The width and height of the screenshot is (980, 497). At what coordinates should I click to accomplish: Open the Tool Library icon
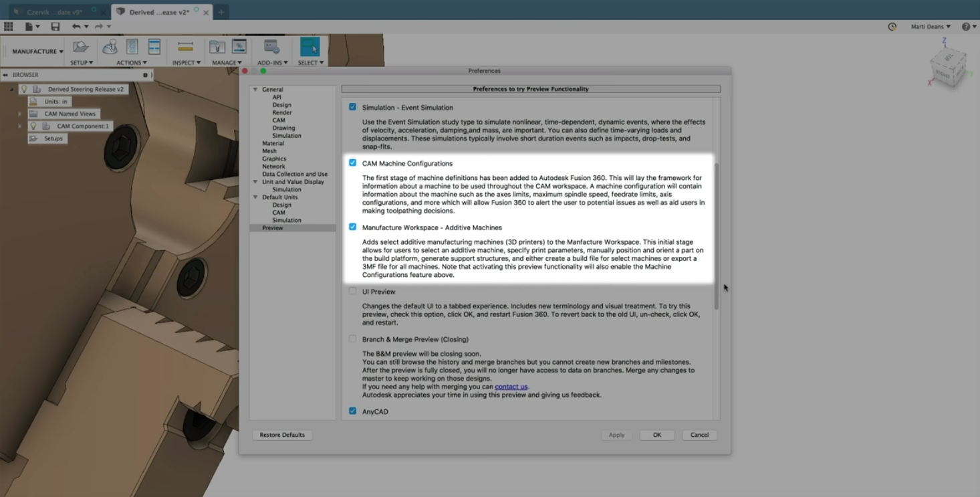pyautogui.click(x=217, y=47)
